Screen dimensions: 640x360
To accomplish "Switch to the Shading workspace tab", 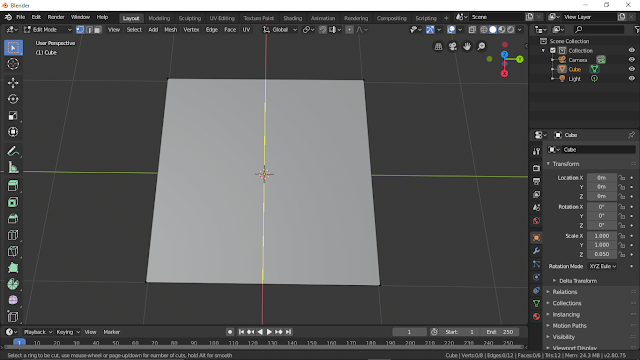I will point(293,18).
